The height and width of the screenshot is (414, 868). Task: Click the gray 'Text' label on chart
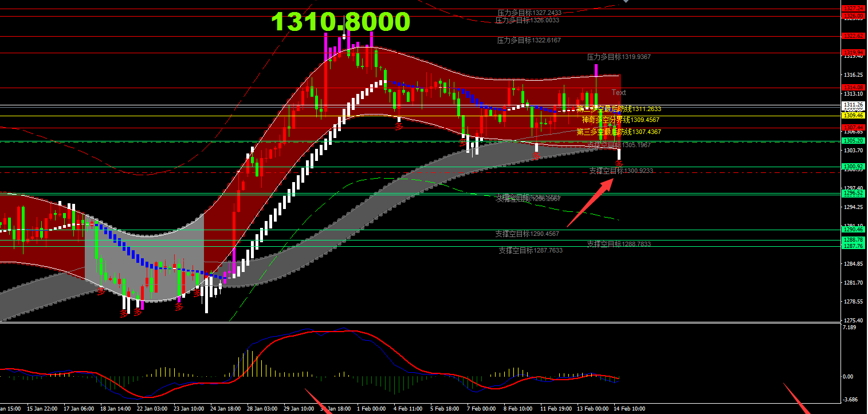coord(619,92)
